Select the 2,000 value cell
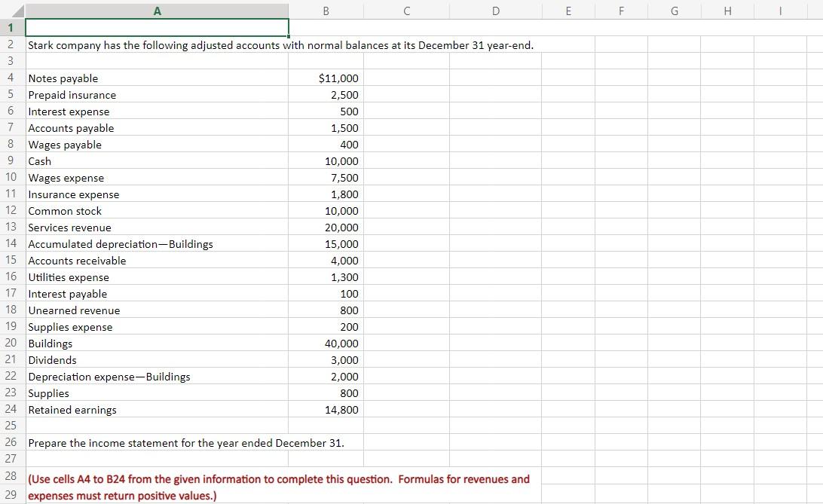The width and height of the screenshot is (823, 504). tap(326, 377)
